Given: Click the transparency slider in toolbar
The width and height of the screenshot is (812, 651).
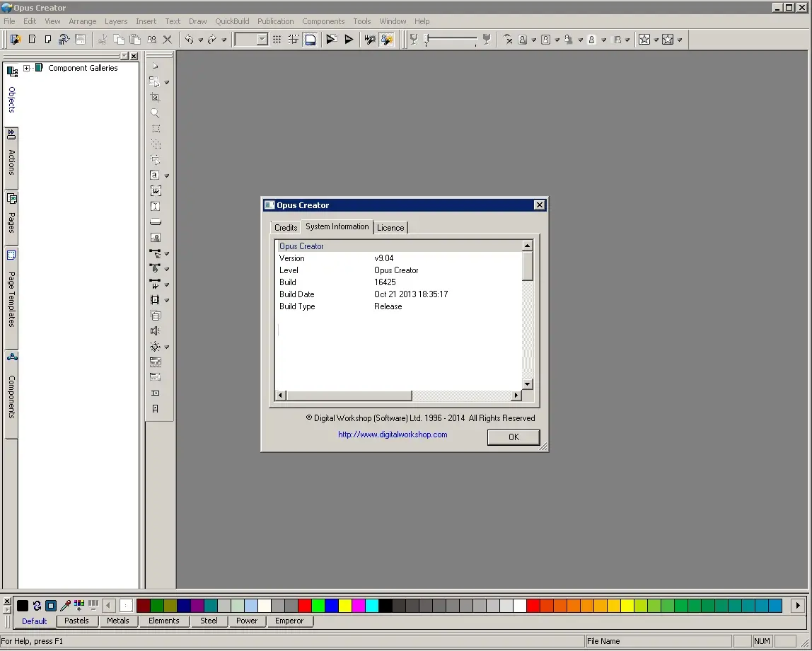Looking at the screenshot, I should click(x=451, y=40).
